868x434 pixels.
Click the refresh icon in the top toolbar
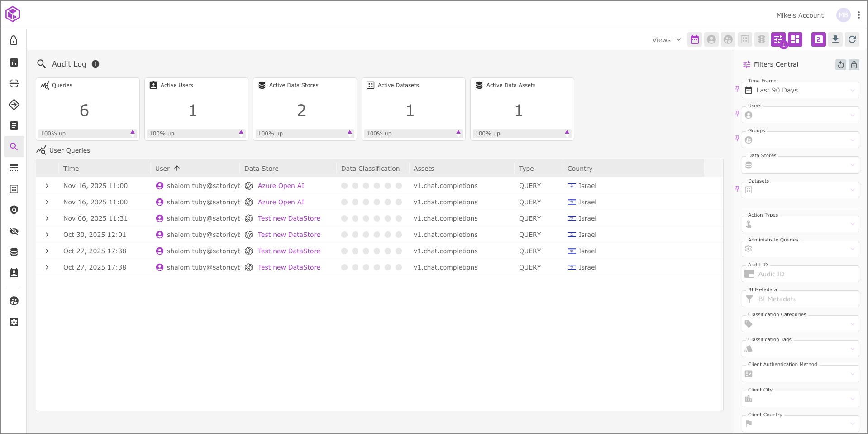click(852, 40)
